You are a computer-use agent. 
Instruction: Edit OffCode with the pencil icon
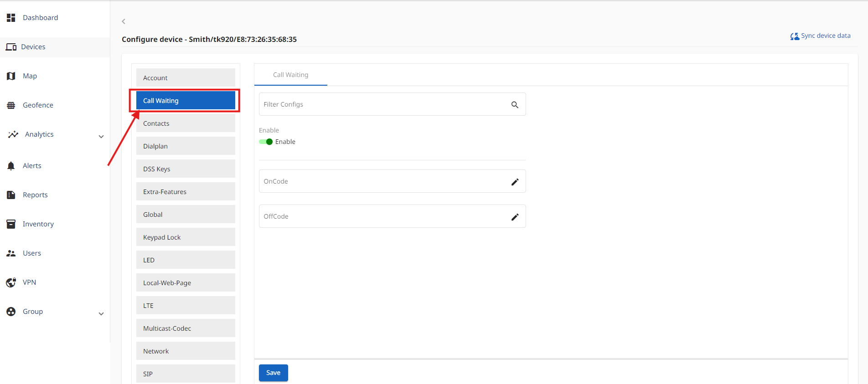click(x=515, y=217)
